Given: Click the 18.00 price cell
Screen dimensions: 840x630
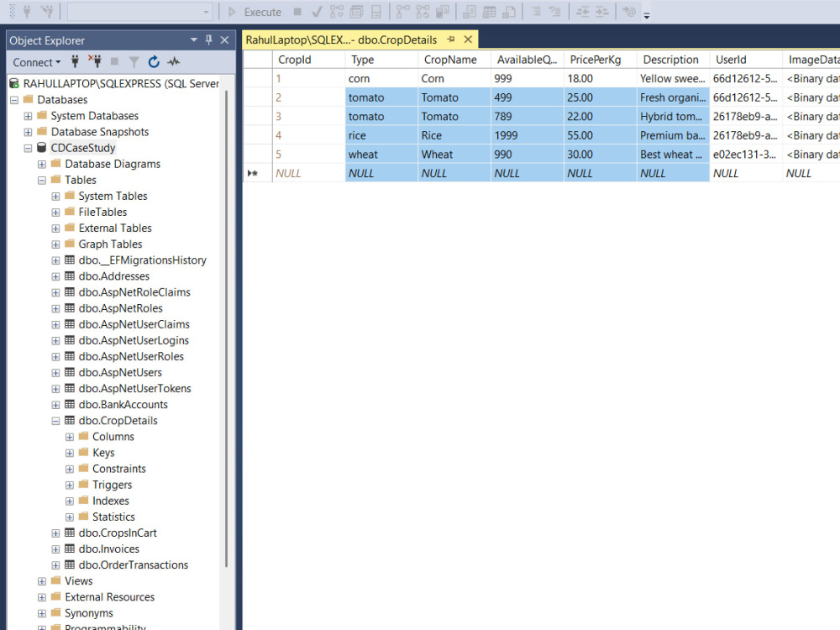Looking at the screenshot, I should click(600, 78).
